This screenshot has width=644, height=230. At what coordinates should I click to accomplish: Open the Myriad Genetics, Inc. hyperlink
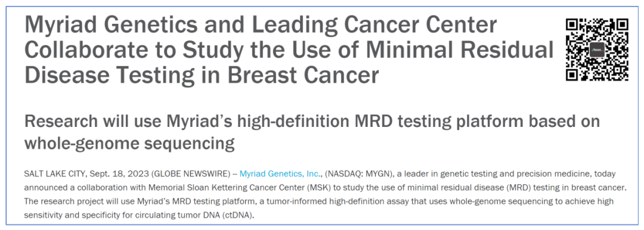click(x=279, y=174)
